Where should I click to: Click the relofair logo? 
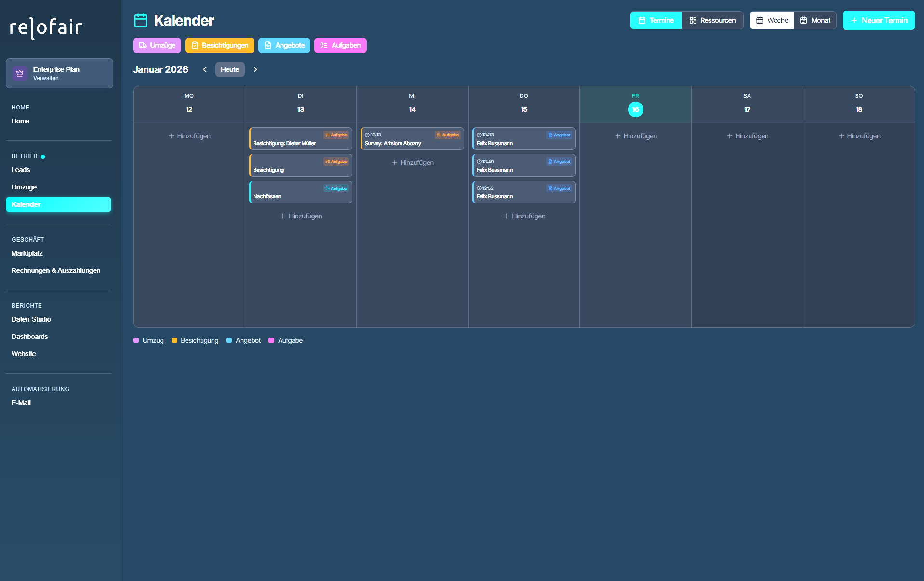point(46,27)
